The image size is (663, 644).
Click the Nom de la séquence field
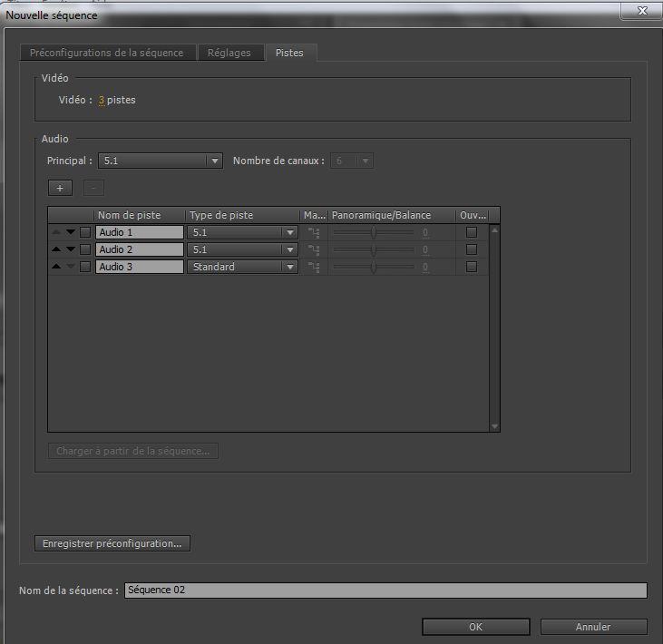click(x=385, y=590)
